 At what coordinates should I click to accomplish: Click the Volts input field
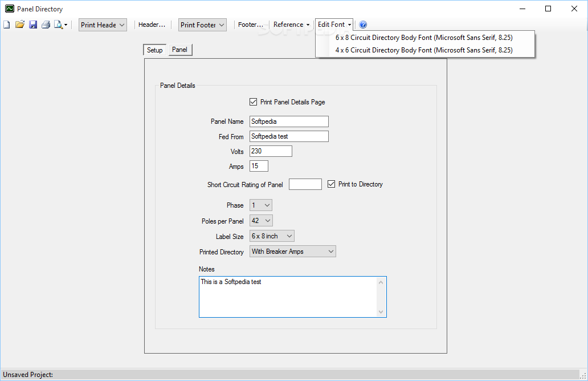click(271, 151)
